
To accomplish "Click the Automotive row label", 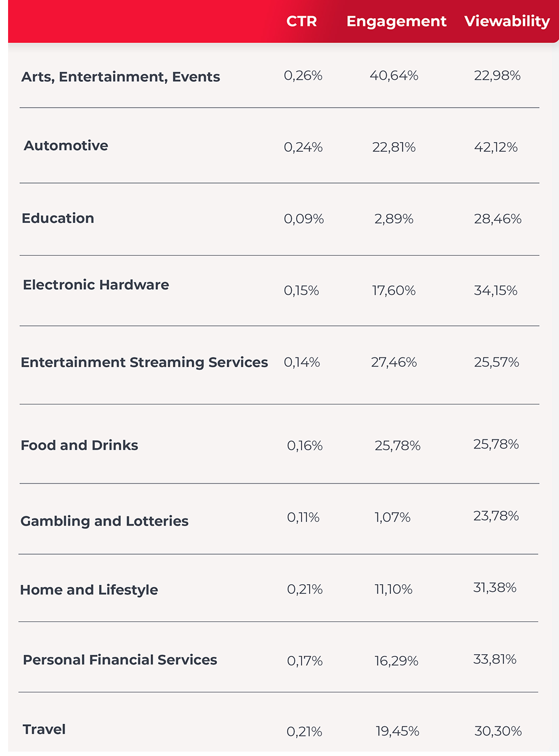I will coord(66,145).
